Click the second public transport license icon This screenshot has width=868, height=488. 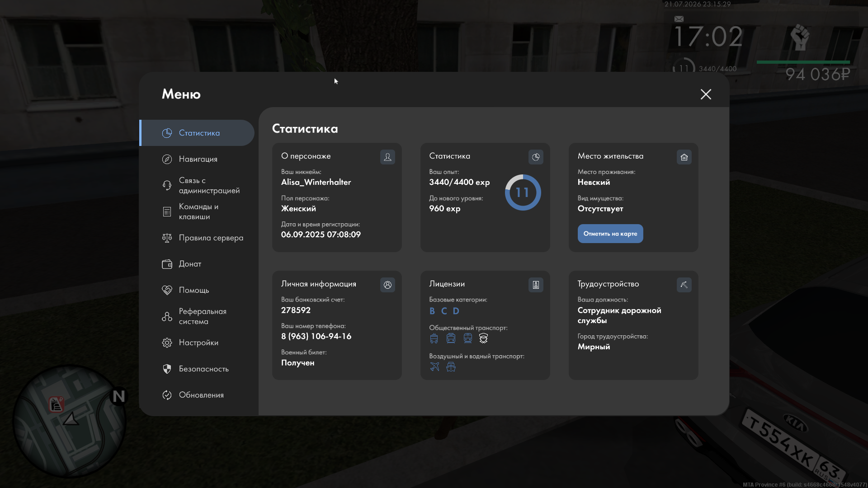pyautogui.click(x=451, y=338)
